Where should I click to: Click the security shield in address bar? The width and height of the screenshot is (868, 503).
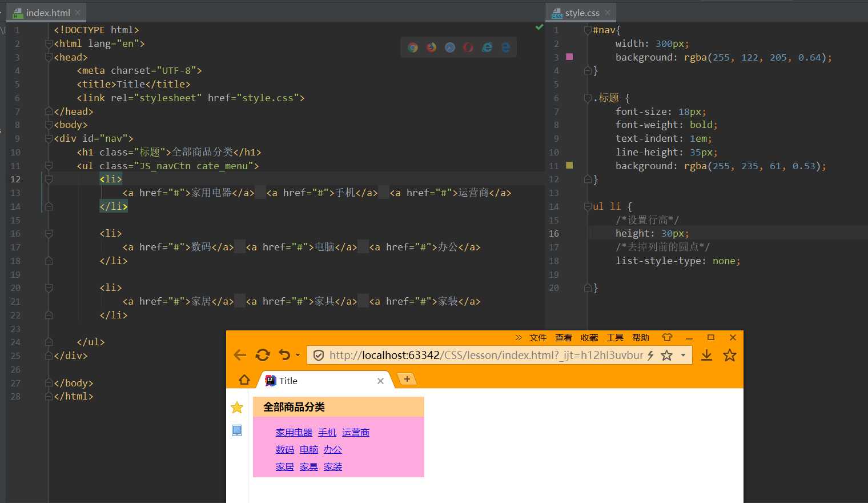pyautogui.click(x=319, y=356)
